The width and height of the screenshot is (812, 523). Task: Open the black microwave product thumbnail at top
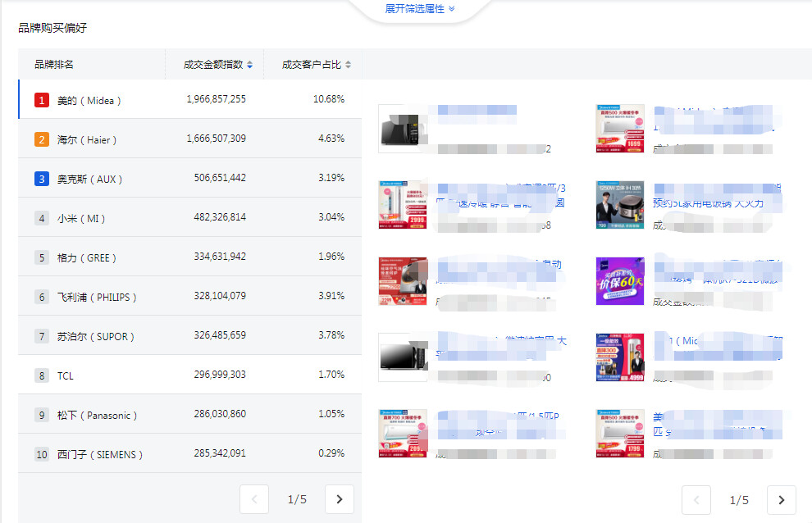pos(403,129)
